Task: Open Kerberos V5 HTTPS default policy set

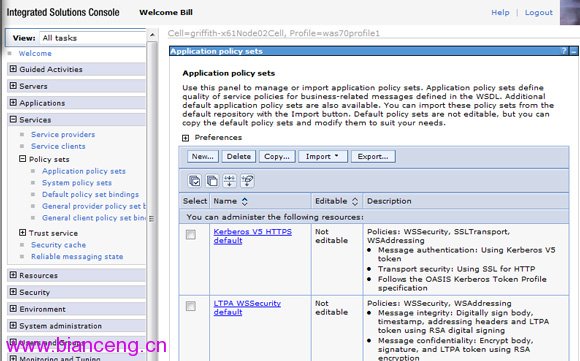Action: [x=252, y=236]
